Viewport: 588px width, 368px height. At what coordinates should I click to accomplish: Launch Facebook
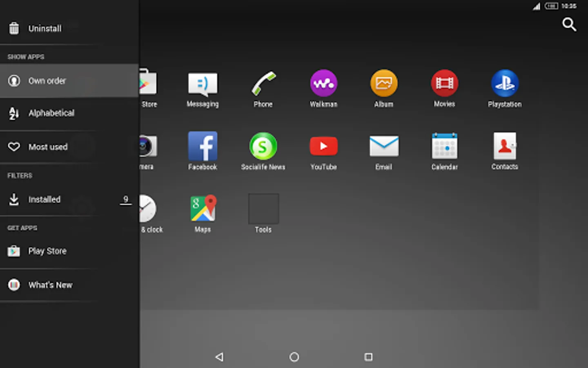pos(203,151)
